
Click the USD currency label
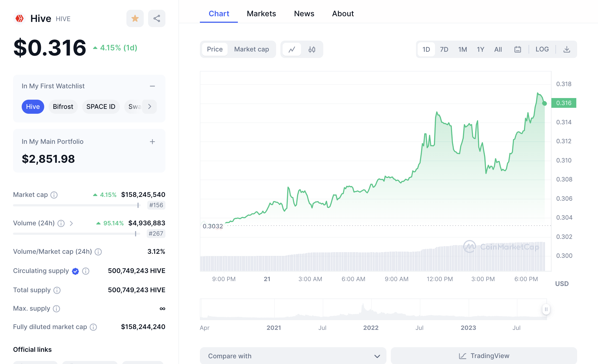point(562,284)
